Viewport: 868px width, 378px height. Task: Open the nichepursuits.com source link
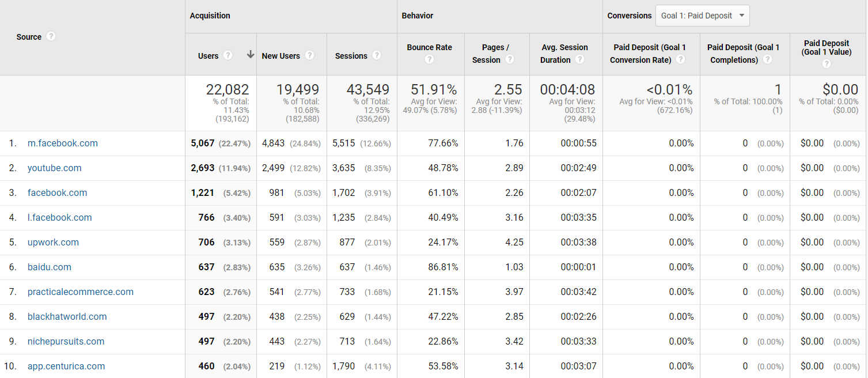66,342
